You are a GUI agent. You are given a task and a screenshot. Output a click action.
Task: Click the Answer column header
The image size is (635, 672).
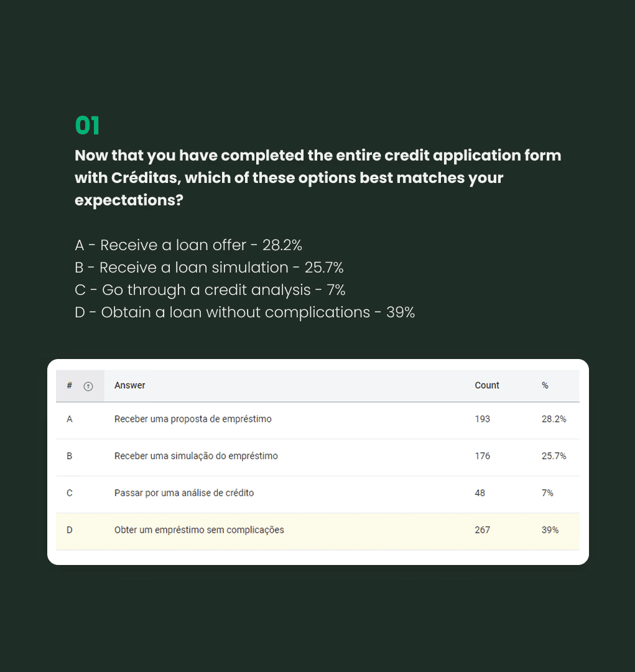[x=130, y=385]
